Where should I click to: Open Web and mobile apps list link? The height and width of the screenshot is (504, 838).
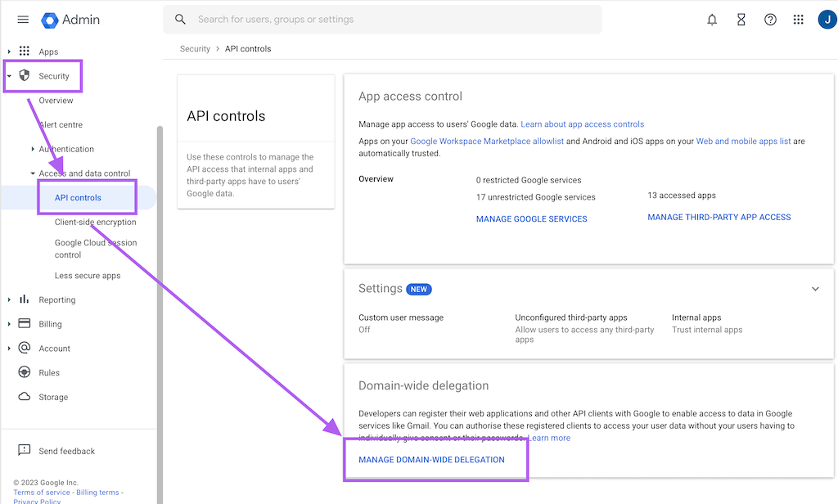[743, 141]
